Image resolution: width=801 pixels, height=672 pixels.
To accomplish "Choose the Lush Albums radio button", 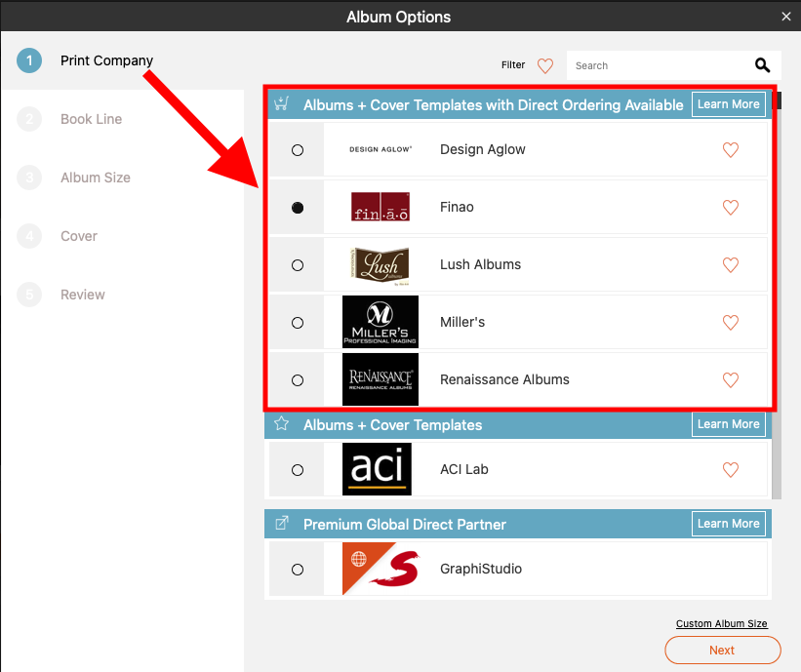I will tap(298, 265).
